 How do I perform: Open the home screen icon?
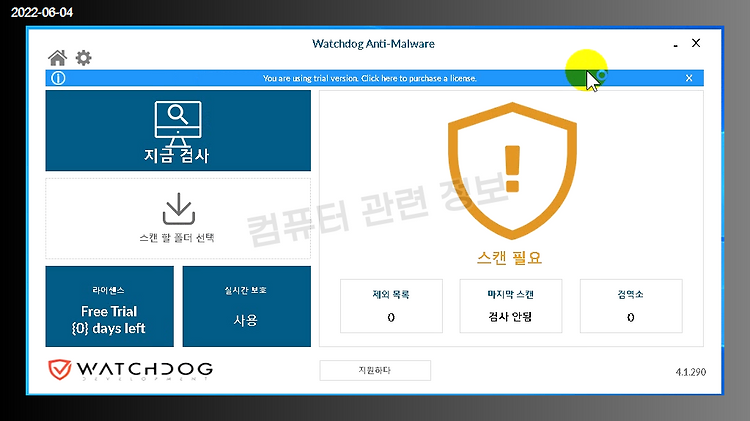pyautogui.click(x=57, y=58)
